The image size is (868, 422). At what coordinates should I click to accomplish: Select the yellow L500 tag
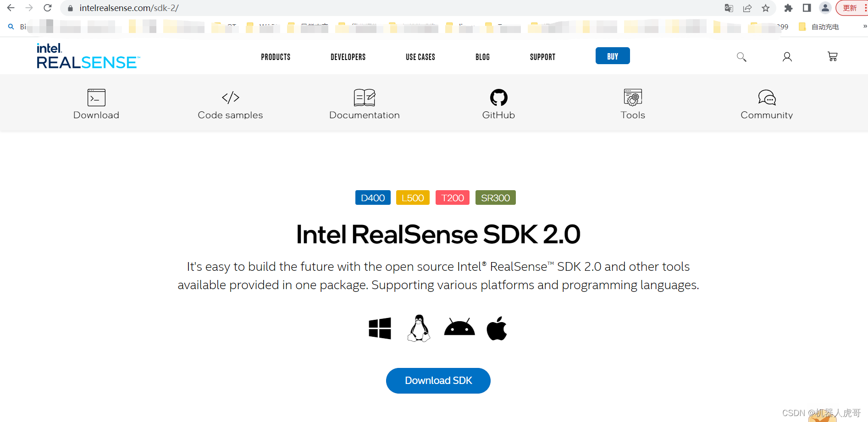click(413, 197)
